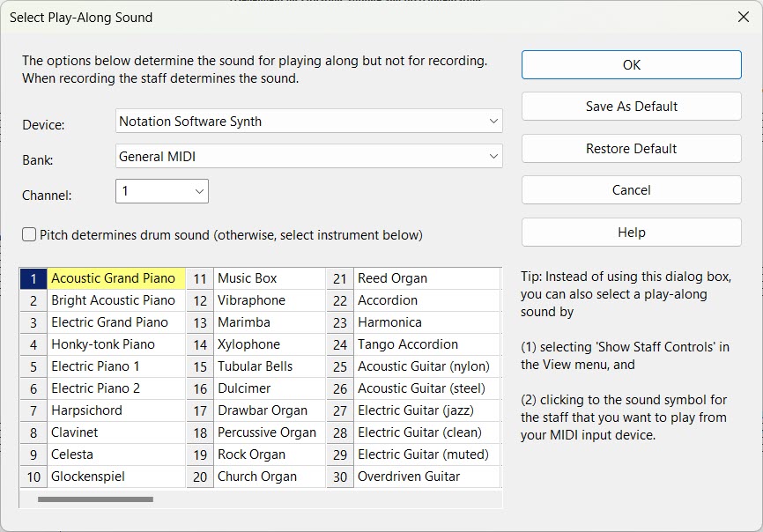Enable Pitch determines drum sound checkbox
763x532 pixels.
(30, 235)
